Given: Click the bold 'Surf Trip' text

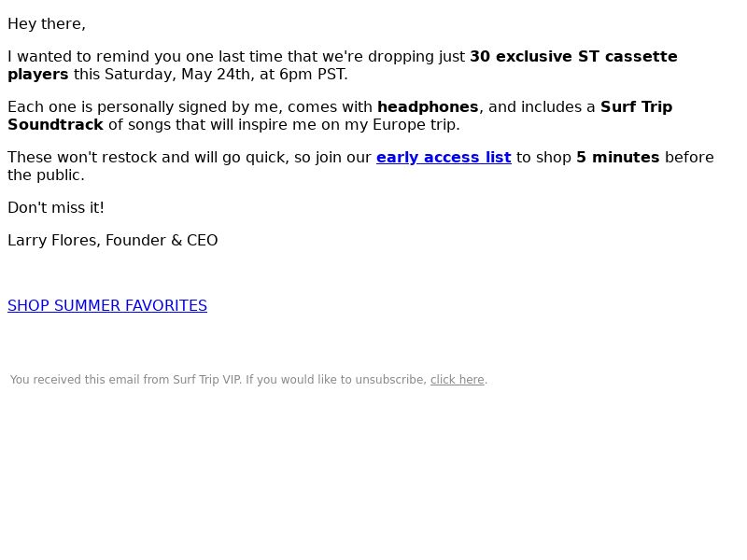Looking at the screenshot, I should tap(637, 106).
